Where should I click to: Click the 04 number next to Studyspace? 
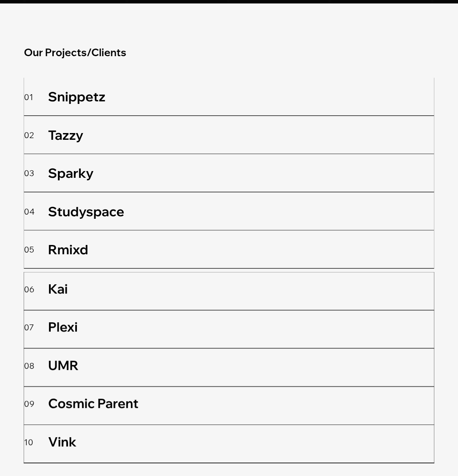tap(29, 212)
